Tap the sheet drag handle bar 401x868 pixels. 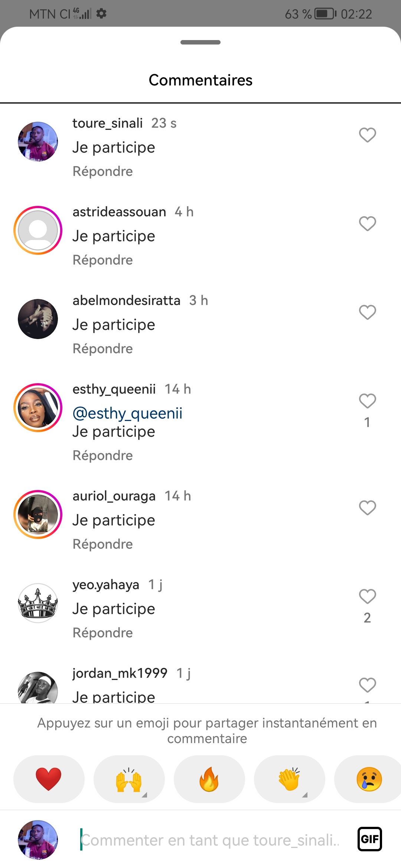pyautogui.click(x=200, y=42)
